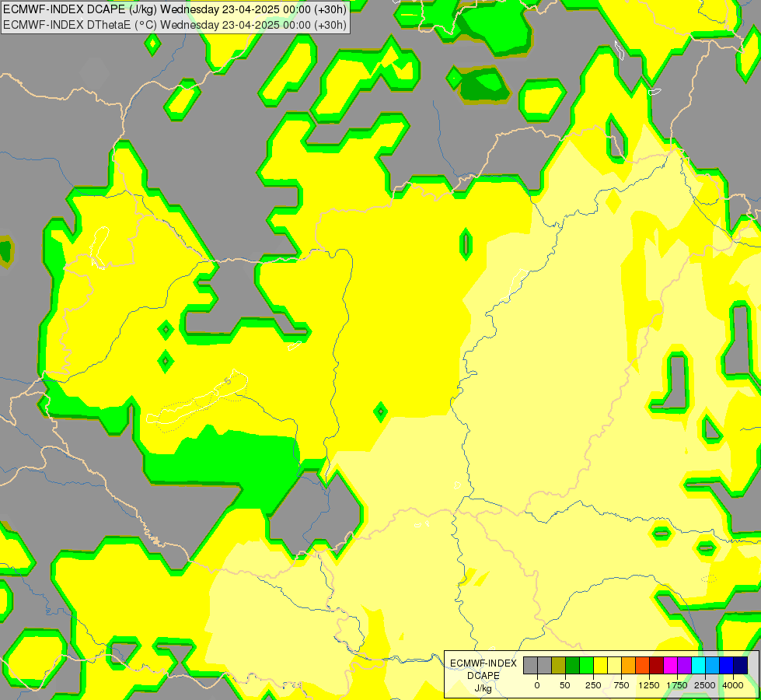Click the pure blue legend swatch
This screenshot has width=761, height=700.
[727, 666]
